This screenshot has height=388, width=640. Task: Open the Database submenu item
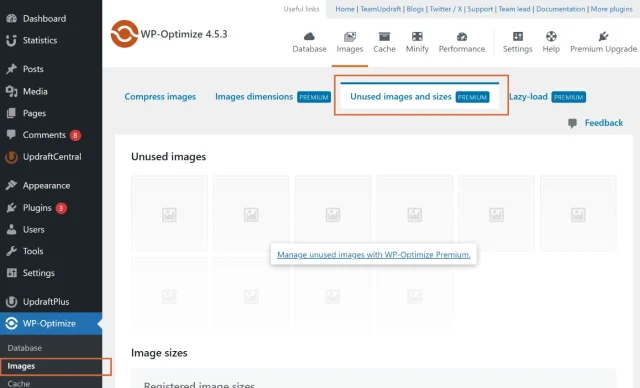pos(24,348)
